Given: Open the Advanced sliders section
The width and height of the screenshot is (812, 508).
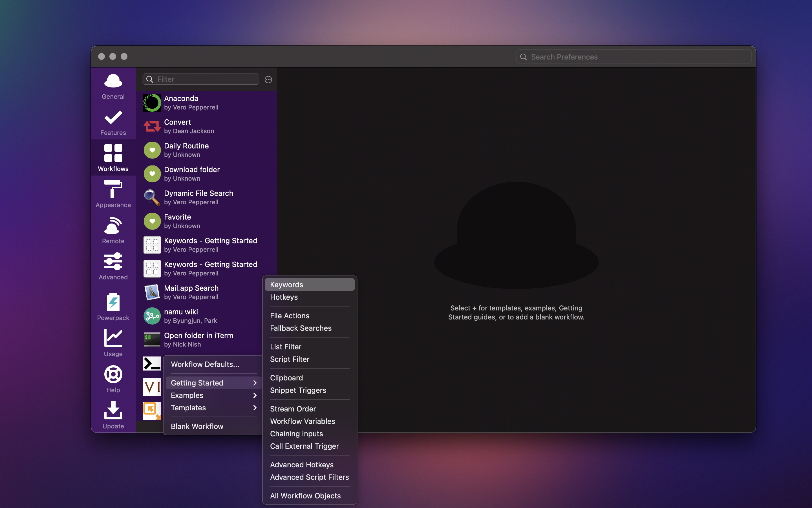Looking at the screenshot, I should (x=113, y=266).
